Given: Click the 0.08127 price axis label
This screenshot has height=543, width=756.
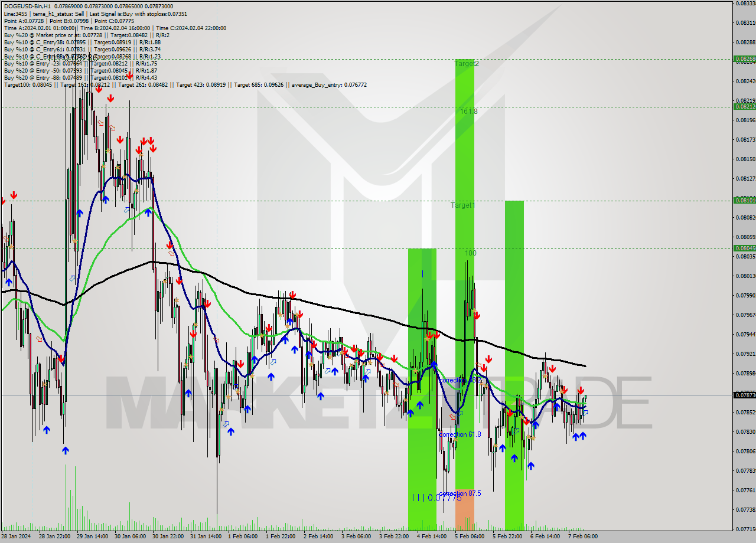Looking at the screenshot, I should click(x=745, y=178).
